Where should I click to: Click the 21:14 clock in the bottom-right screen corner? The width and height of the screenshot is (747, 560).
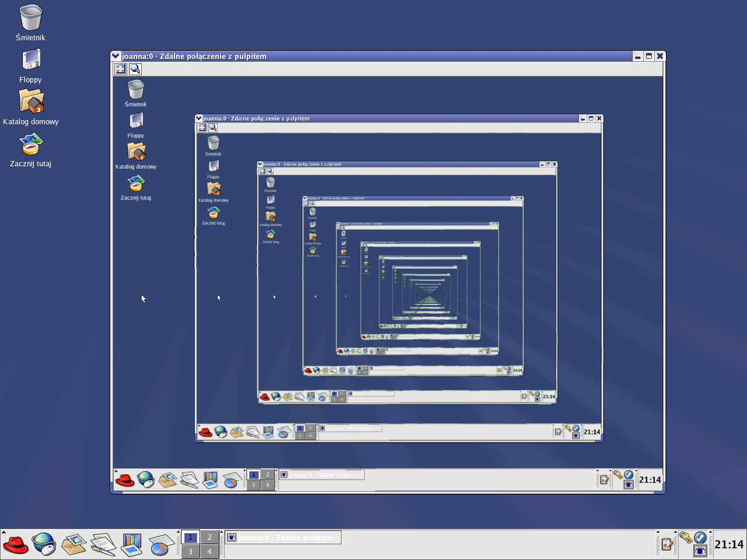tap(729, 545)
